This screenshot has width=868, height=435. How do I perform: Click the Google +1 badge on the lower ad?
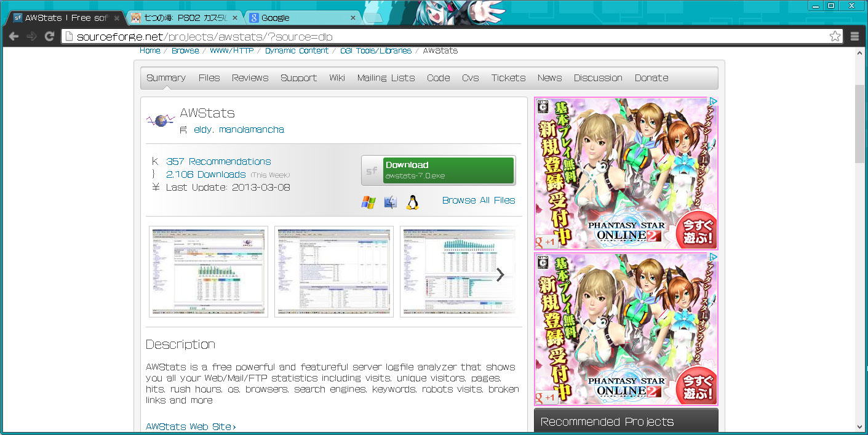(546, 397)
